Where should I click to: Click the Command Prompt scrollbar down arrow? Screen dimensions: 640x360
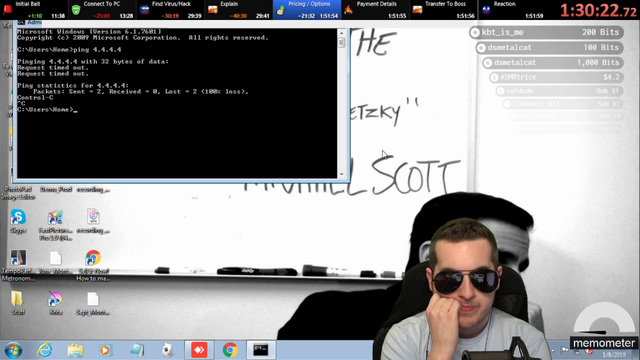pos(342,175)
